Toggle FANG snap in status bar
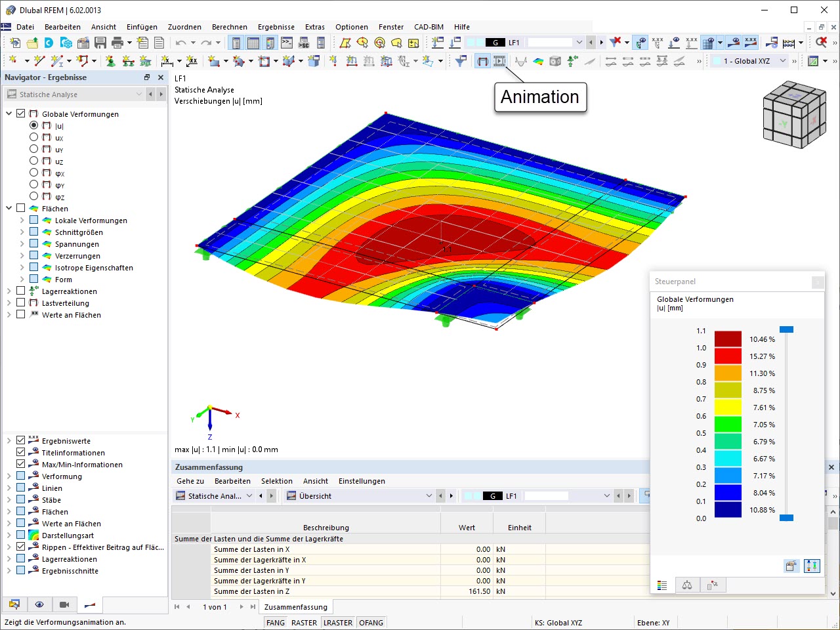The width and height of the screenshot is (840, 630). (276, 623)
